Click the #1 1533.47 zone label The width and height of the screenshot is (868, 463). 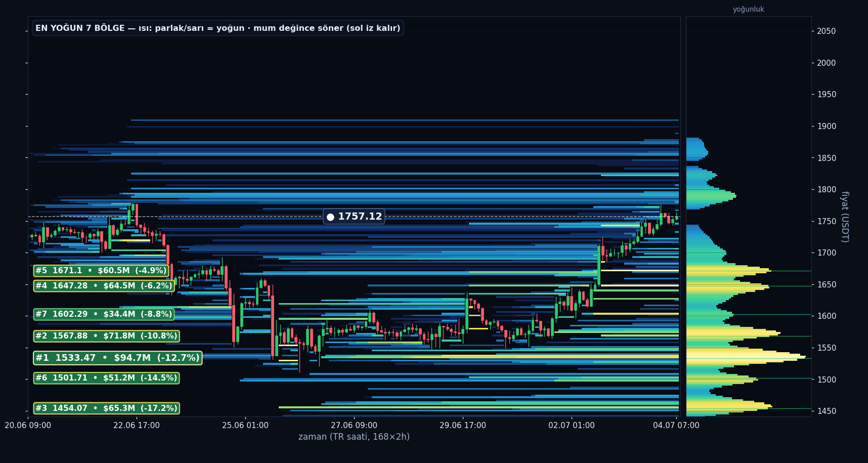pyautogui.click(x=117, y=358)
